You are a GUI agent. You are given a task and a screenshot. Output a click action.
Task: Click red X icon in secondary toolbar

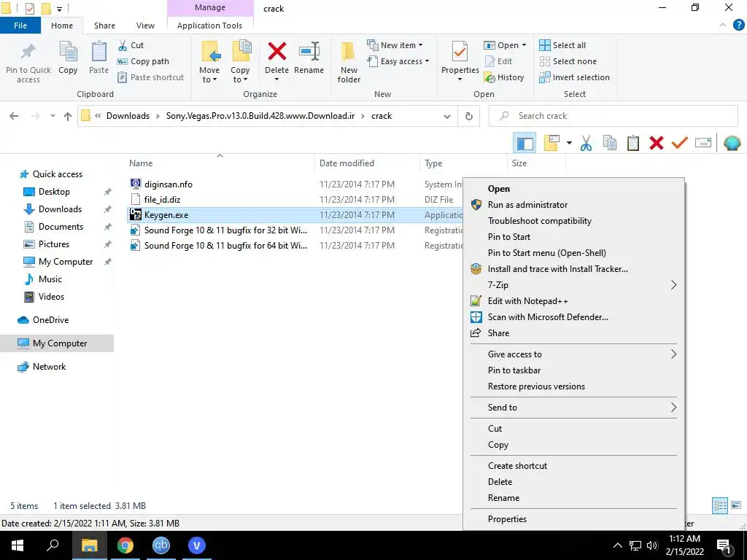click(656, 143)
